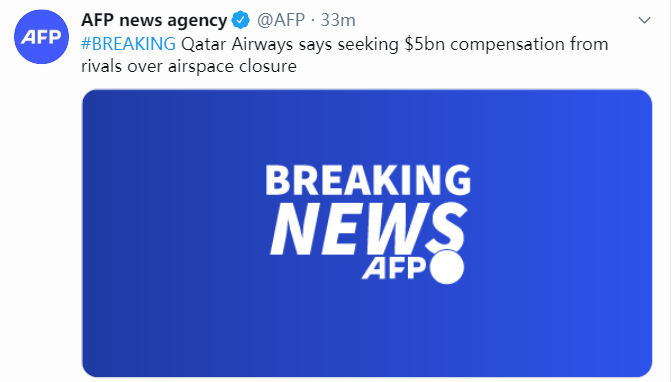Open the #BREAKING hashtag link
Image resolution: width=672 pixels, height=382 pixels.
[x=129, y=44]
